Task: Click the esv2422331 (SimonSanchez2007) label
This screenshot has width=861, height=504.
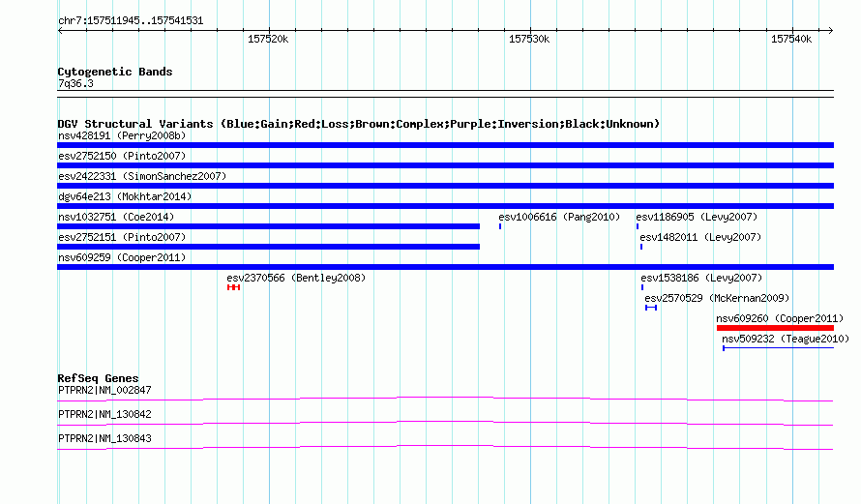Action: tap(142, 176)
